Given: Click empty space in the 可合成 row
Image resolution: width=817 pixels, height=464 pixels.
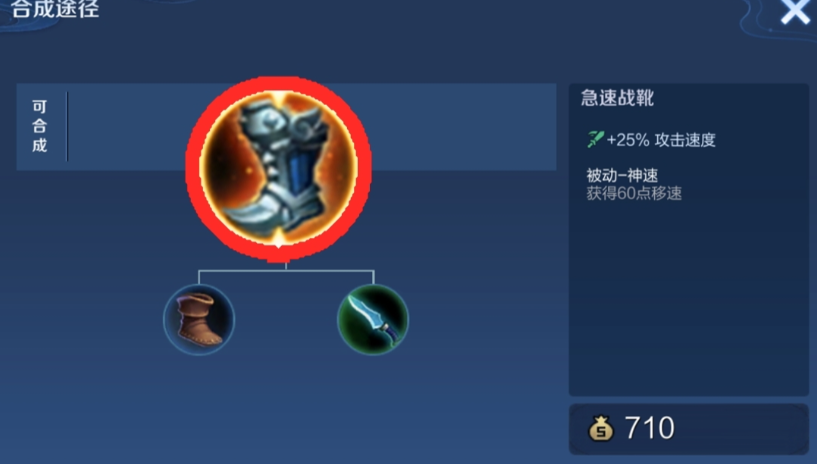Looking at the screenshot, I should point(464,127).
